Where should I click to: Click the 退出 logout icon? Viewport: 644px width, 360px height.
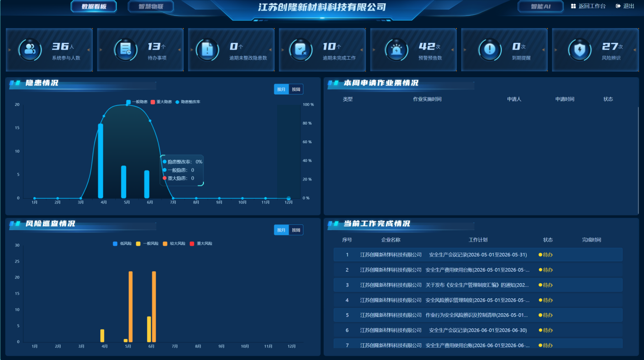618,6
